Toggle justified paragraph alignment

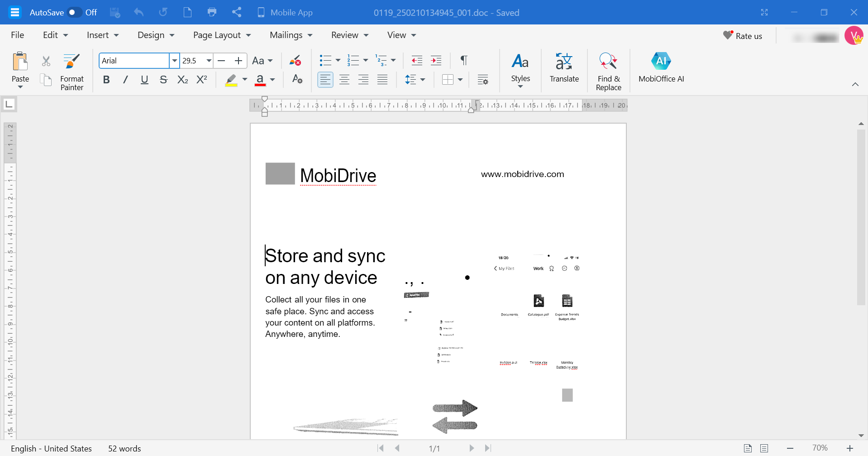click(x=382, y=79)
